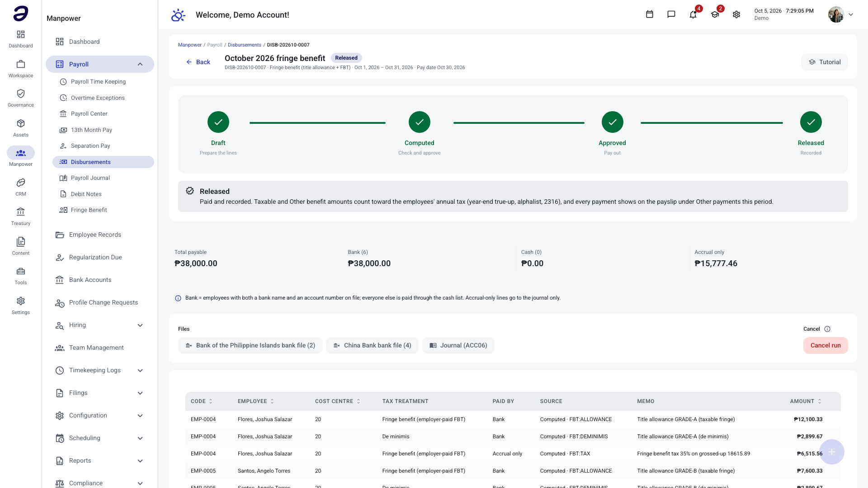Open the notifications bell with 4 alerts
The width and height of the screenshot is (868, 488).
click(693, 14)
